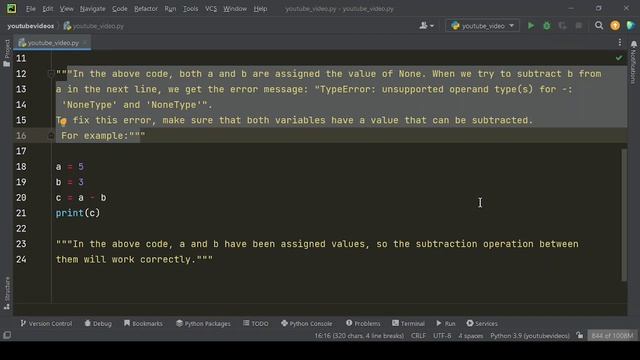Toggle tool window bars icon bottom-left
Image resolution: width=640 pixels, height=360 pixels.
click(x=7, y=336)
